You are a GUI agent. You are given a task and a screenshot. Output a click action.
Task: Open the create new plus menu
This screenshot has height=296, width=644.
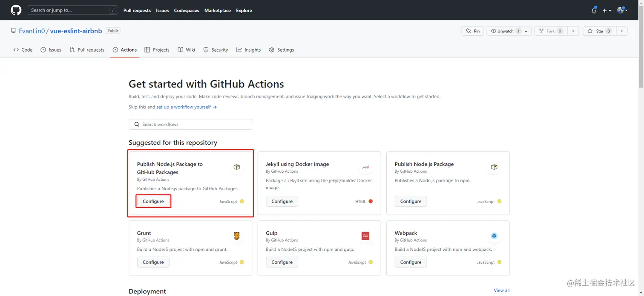click(x=607, y=10)
